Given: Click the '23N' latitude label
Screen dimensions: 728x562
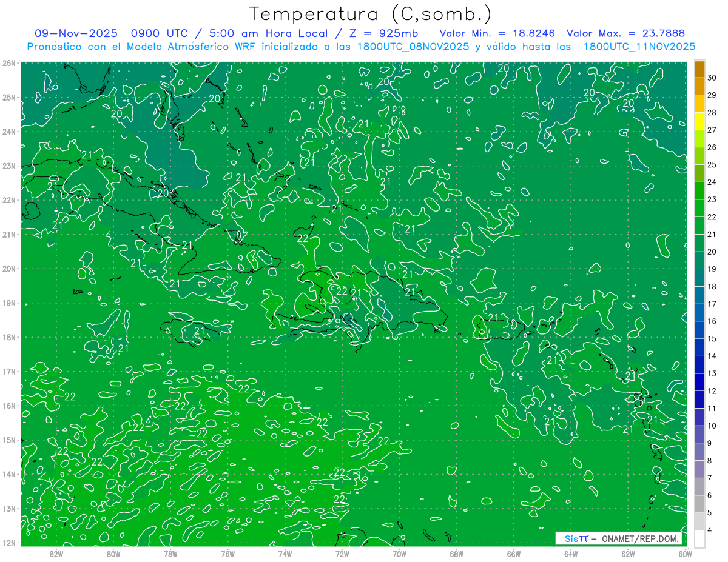Looking at the screenshot, I should [8, 166].
